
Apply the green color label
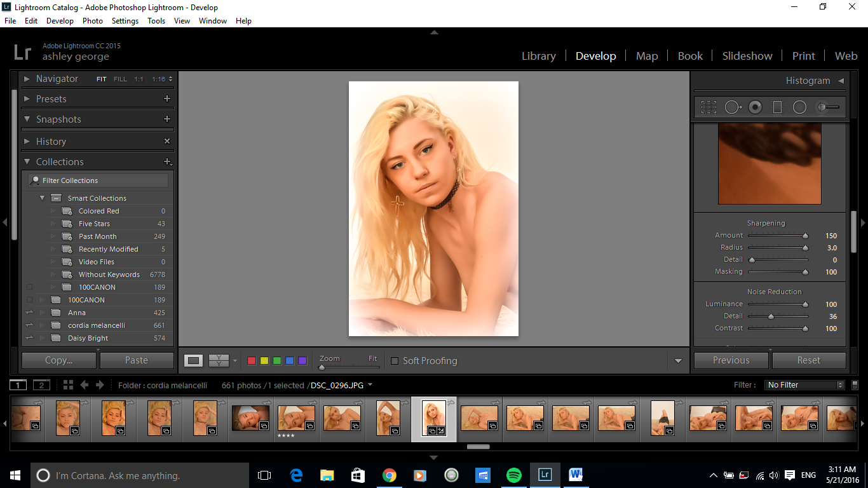click(277, 361)
